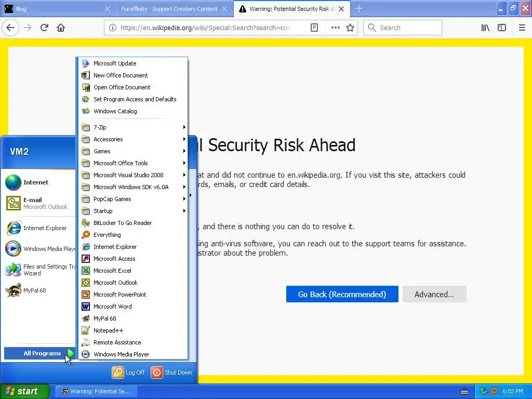Open page actions three-dot menu
The height and width of the screenshot is (399, 532).
[335, 28]
